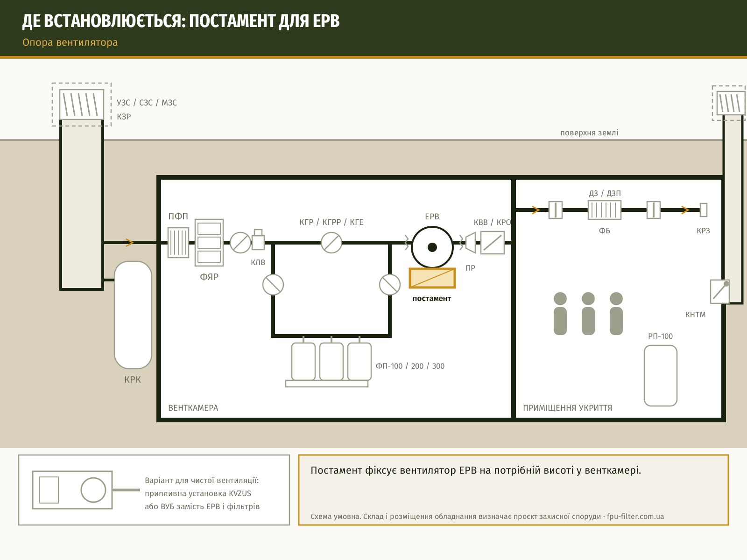Select the sentence 'Постамент фіксує вентилятор ЕРВ…'
The image size is (747, 560).
(x=476, y=470)
